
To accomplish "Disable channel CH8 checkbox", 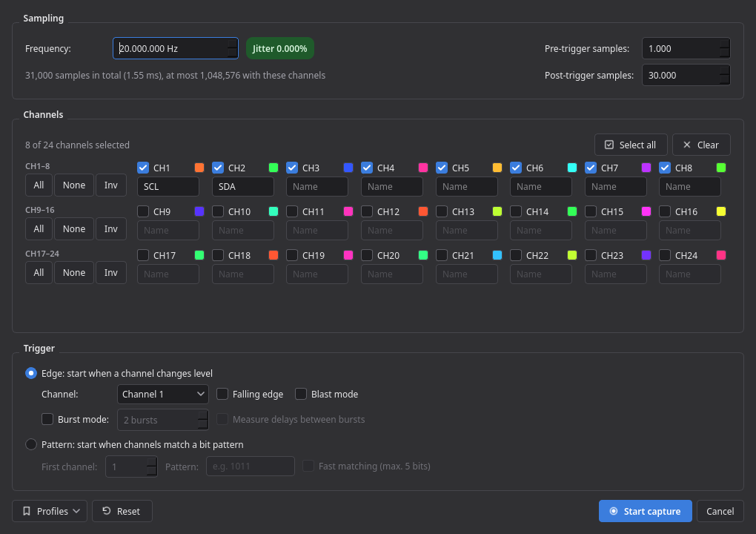I will click(x=665, y=168).
